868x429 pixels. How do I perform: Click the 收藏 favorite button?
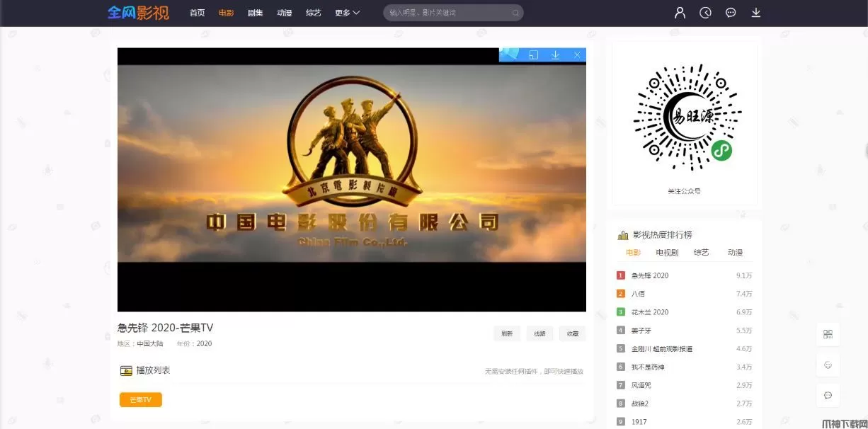[x=572, y=333]
